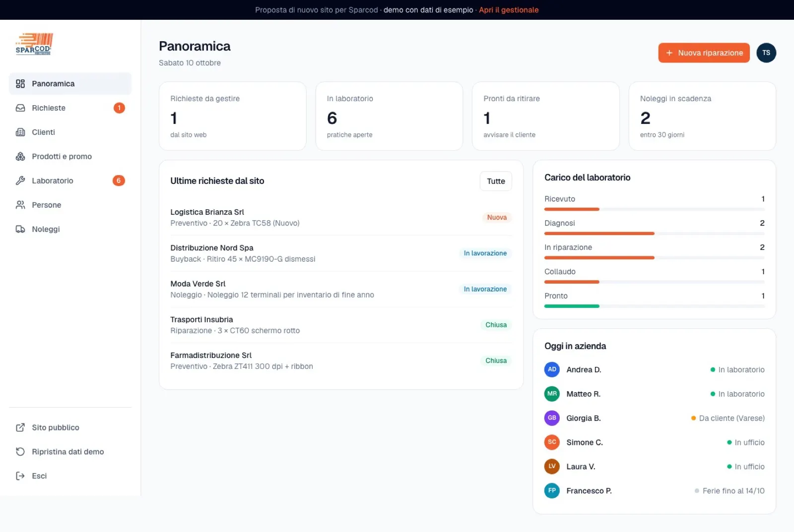The image size is (794, 532).
Task: Click the Diagnosi progress bar
Action: 654,234
